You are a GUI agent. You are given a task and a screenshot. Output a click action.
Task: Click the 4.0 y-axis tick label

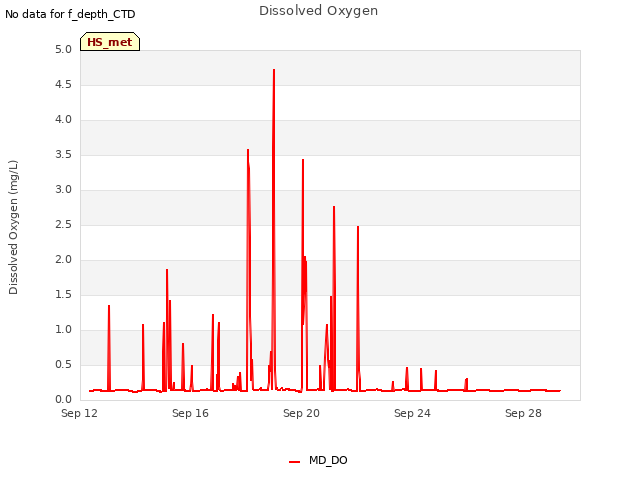[63, 120]
